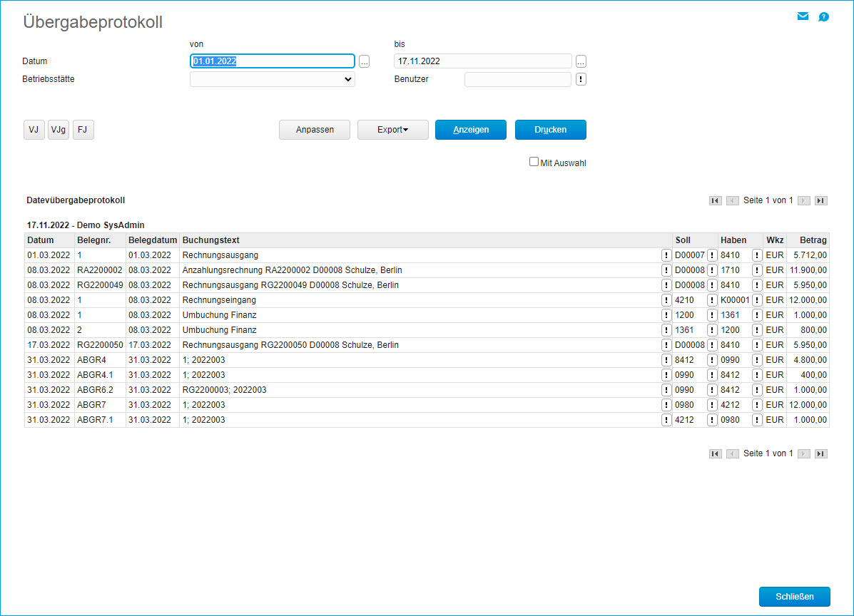
Task: Enable the Mit Auswahl checkbox
Action: point(534,162)
